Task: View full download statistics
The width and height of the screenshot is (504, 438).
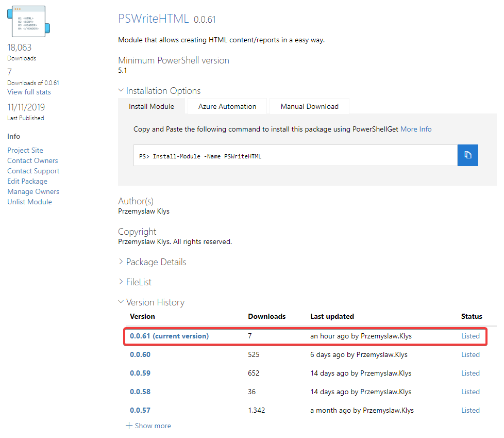Action: tap(29, 92)
